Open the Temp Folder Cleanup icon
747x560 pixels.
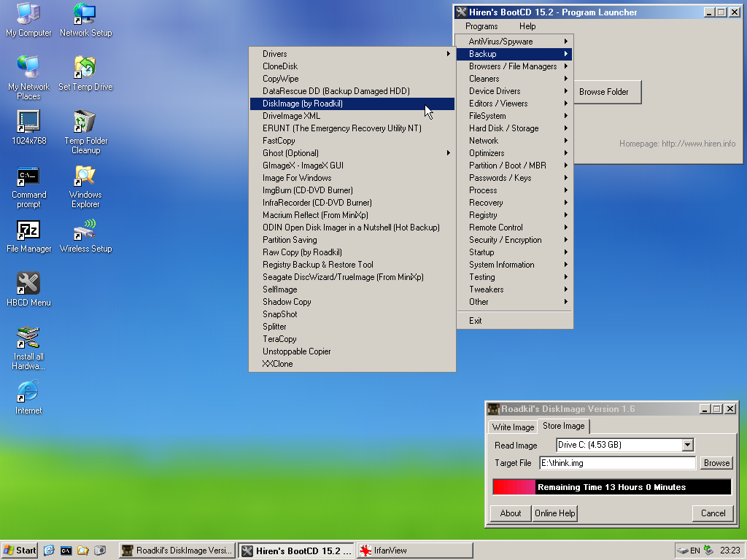[85, 122]
